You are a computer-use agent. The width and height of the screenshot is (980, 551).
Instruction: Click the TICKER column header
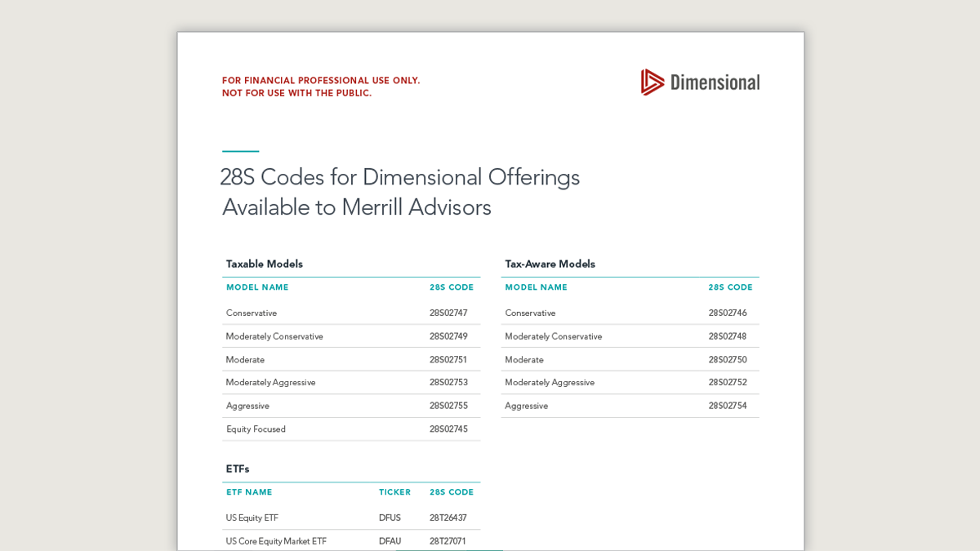[x=394, y=492]
